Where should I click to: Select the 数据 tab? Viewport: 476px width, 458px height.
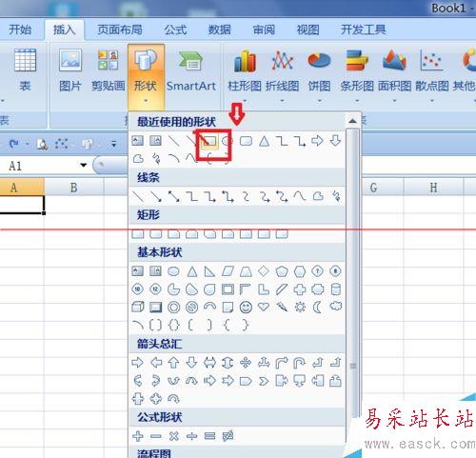coord(219,30)
